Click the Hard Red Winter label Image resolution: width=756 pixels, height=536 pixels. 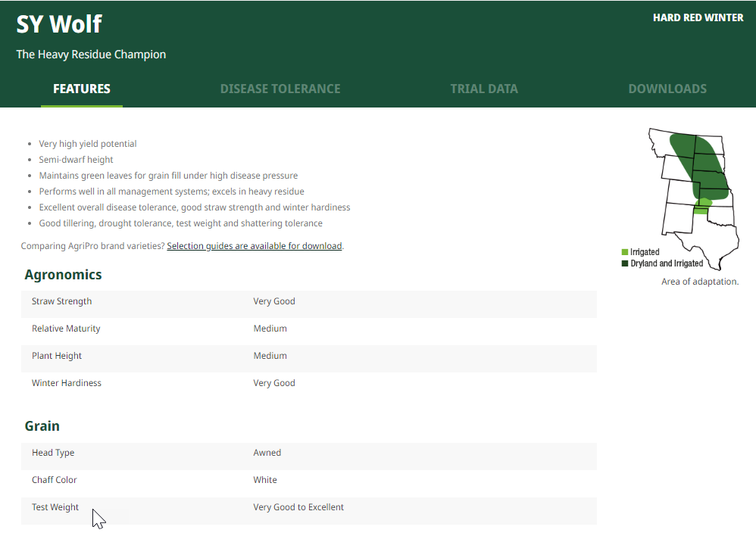click(698, 18)
